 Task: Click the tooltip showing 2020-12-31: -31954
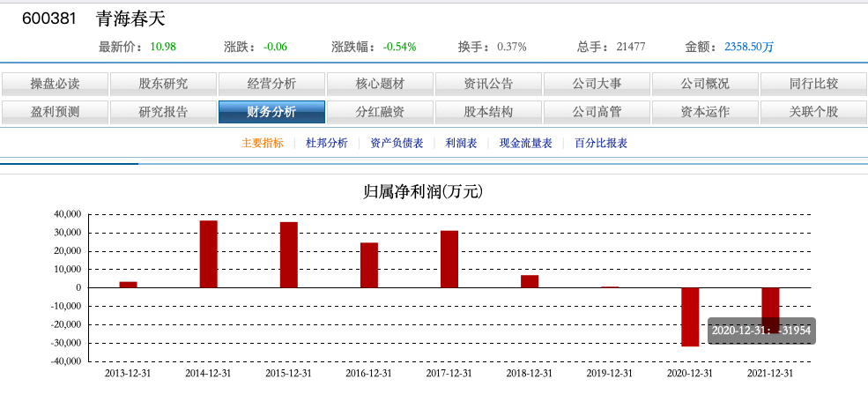[x=761, y=331]
